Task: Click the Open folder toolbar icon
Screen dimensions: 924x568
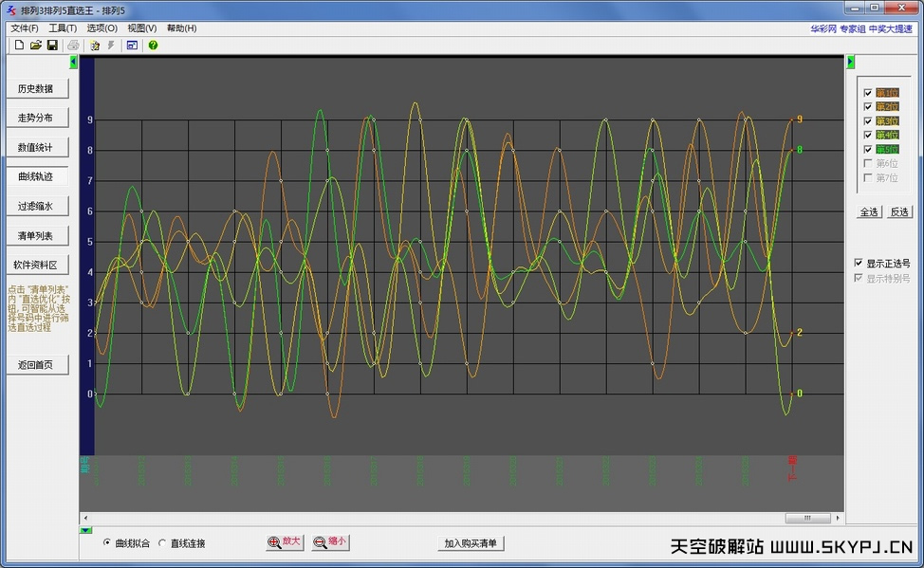Action: pos(35,45)
